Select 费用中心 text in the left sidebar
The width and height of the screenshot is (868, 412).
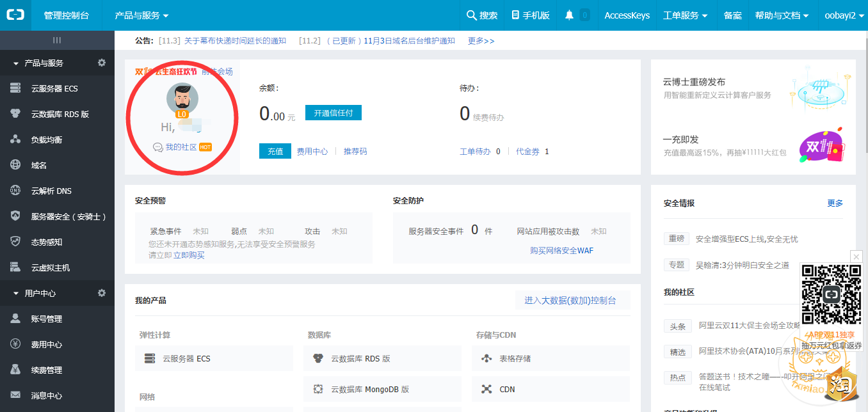click(x=47, y=344)
